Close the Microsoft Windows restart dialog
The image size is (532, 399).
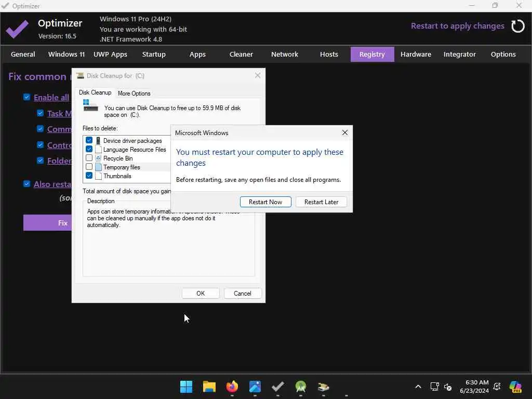pyautogui.click(x=345, y=132)
